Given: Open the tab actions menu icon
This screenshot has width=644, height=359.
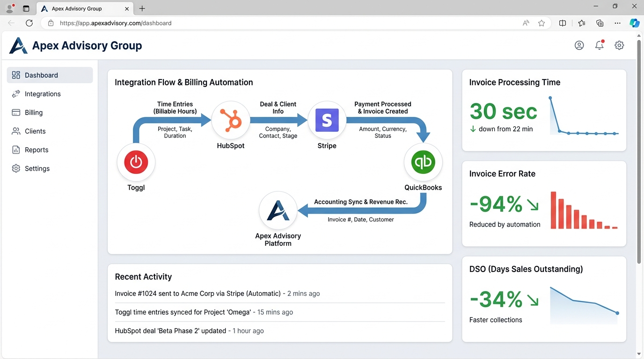Looking at the screenshot, I should point(26,8).
